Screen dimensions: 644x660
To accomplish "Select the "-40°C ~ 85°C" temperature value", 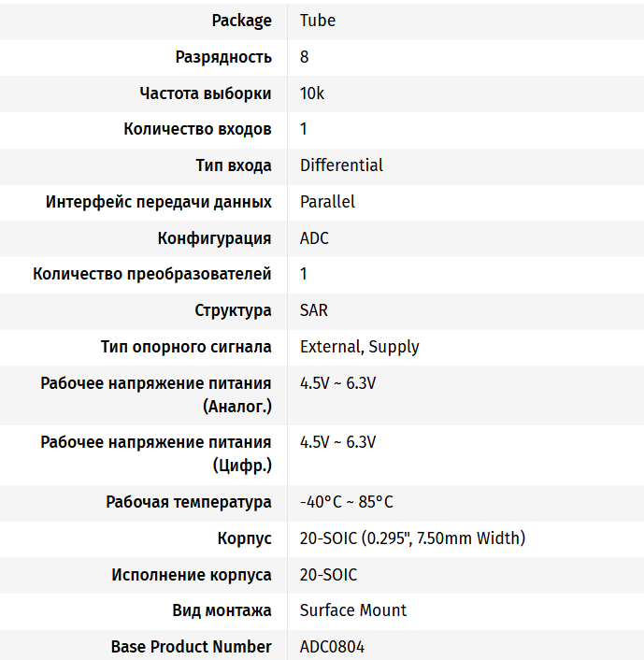I will click(346, 502).
